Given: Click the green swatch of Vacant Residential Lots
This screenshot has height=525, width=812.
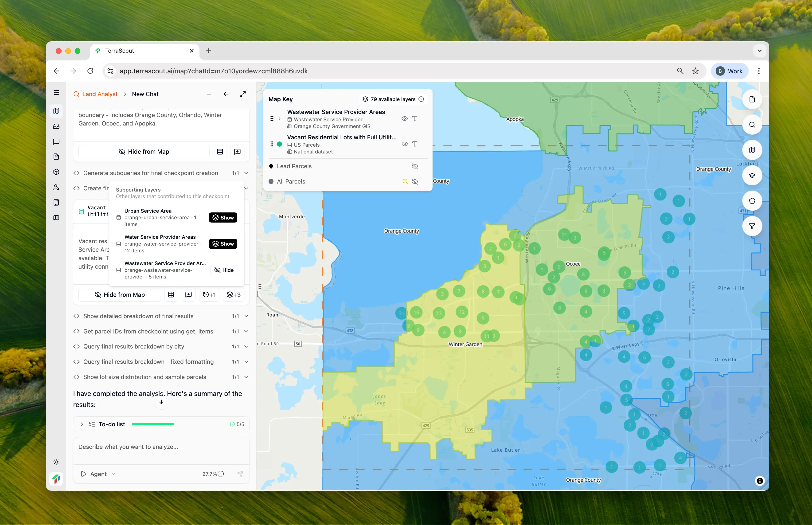Looking at the screenshot, I should (x=279, y=144).
